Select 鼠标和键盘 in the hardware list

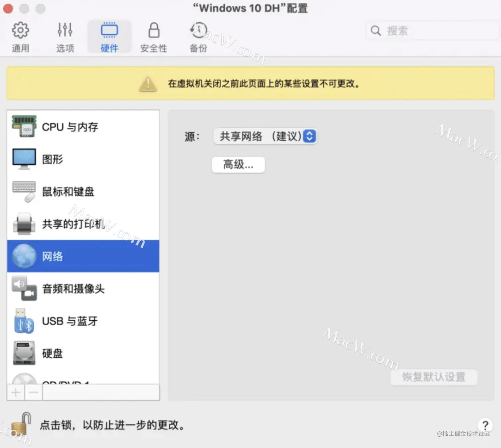[83, 191]
